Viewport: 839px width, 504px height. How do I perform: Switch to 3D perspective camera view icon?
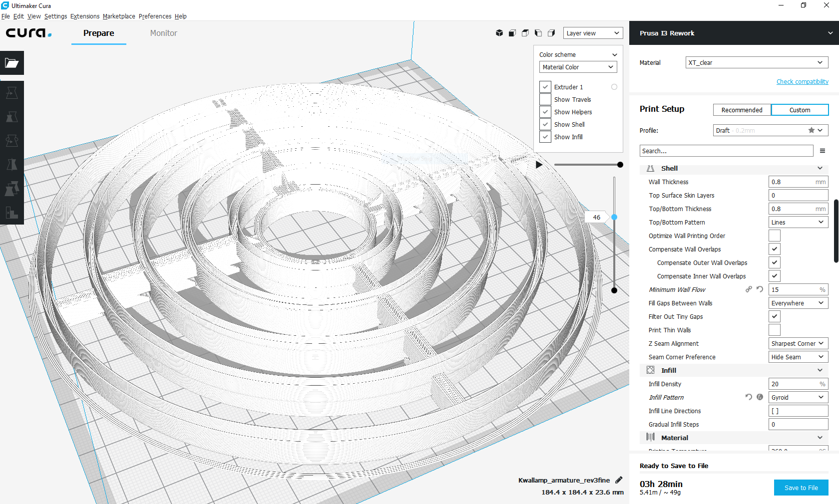499,33
